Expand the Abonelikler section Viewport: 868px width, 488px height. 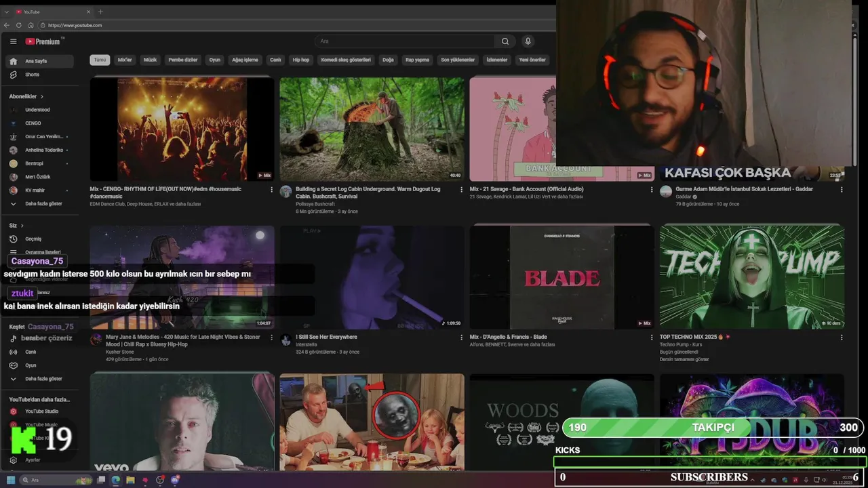coord(26,96)
